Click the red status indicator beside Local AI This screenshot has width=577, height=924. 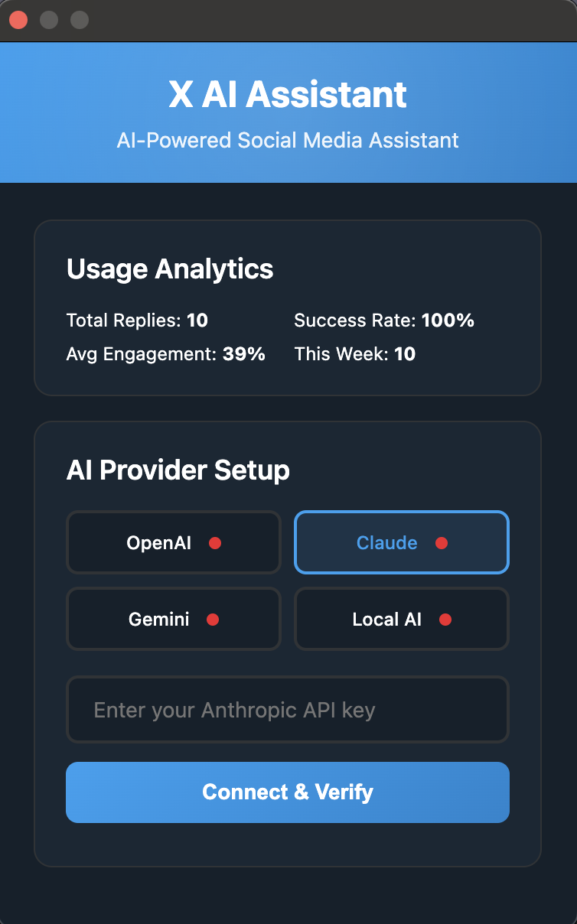(445, 620)
